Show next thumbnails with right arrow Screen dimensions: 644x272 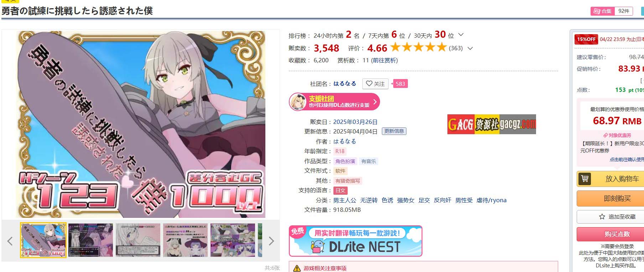(271, 241)
